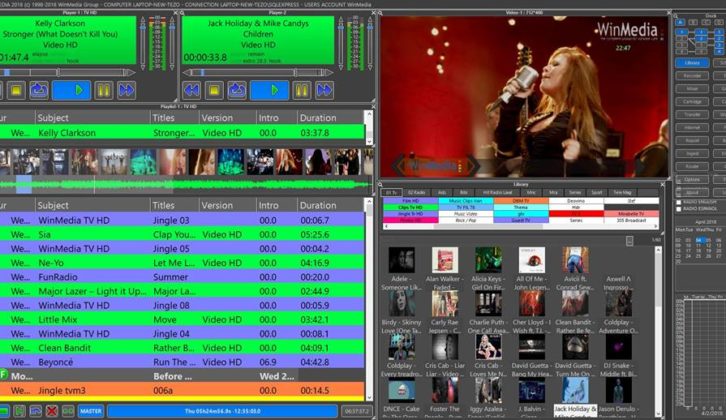Select the Sia playlist row
This screenshot has height=420, width=726.
(182, 234)
